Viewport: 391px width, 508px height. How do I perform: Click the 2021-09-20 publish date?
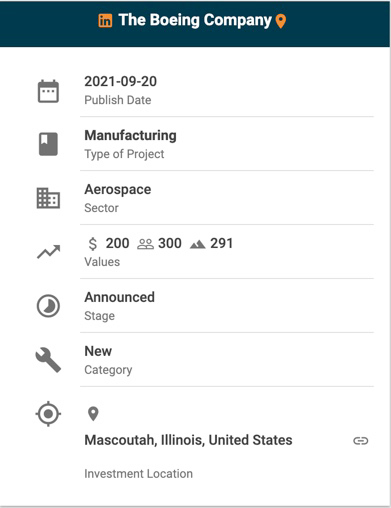pos(120,81)
